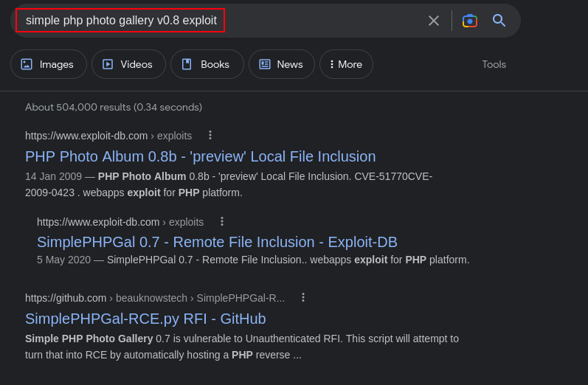
Task: Click the 'About 504,000 results' stats text
Action: 114,107
